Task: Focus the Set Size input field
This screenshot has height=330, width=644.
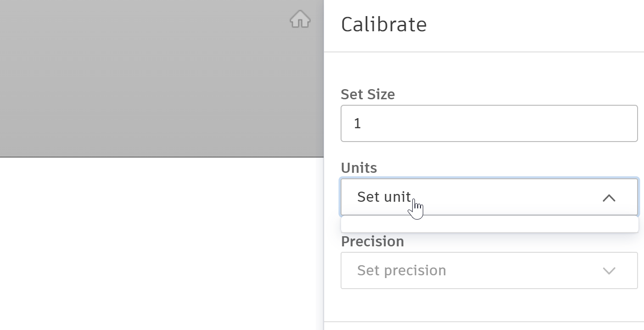Action: coord(489,124)
